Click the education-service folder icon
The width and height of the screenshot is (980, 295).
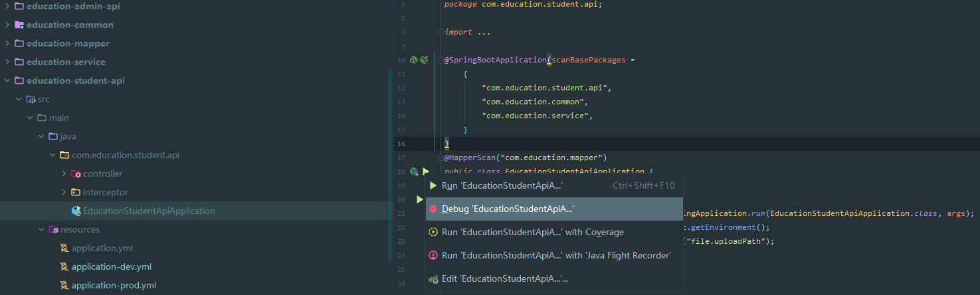pos(19,62)
